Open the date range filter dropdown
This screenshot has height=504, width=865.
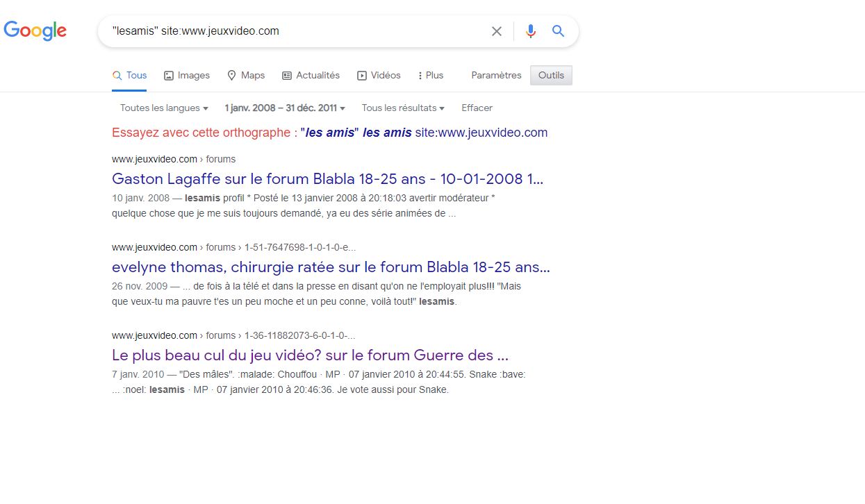click(x=285, y=108)
